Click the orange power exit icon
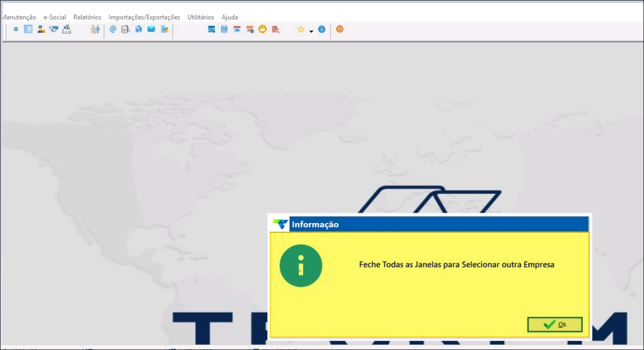This screenshot has height=350, width=644. point(340,29)
